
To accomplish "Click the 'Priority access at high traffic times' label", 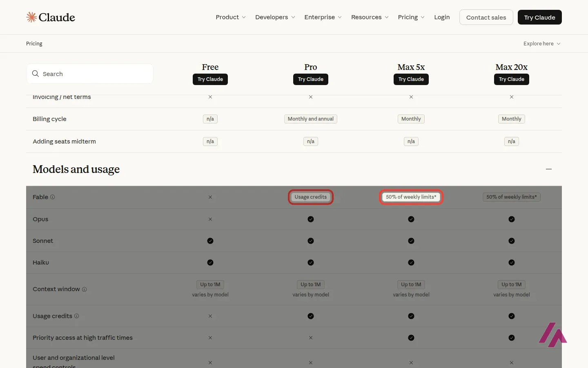I will [x=82, y=338].
